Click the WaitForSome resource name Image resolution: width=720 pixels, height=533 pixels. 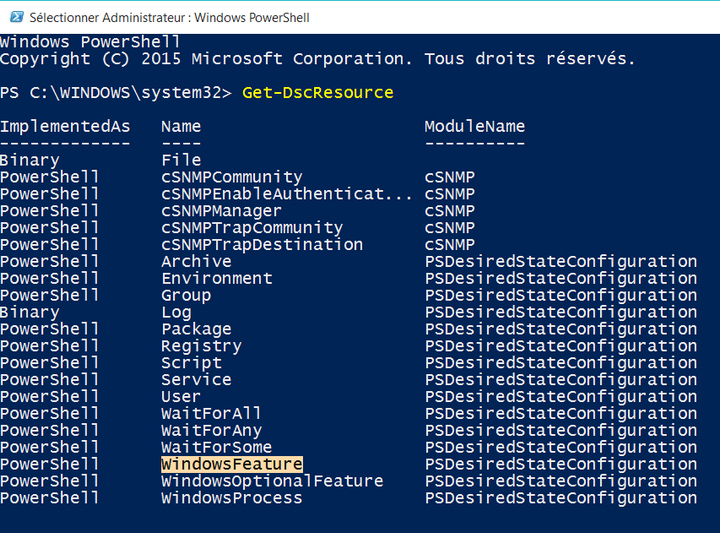pos(216,447)
